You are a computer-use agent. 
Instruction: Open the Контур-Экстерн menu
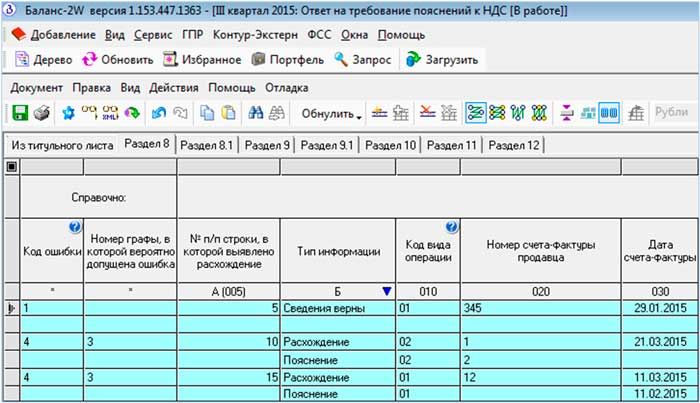click(x=255, y=35)
